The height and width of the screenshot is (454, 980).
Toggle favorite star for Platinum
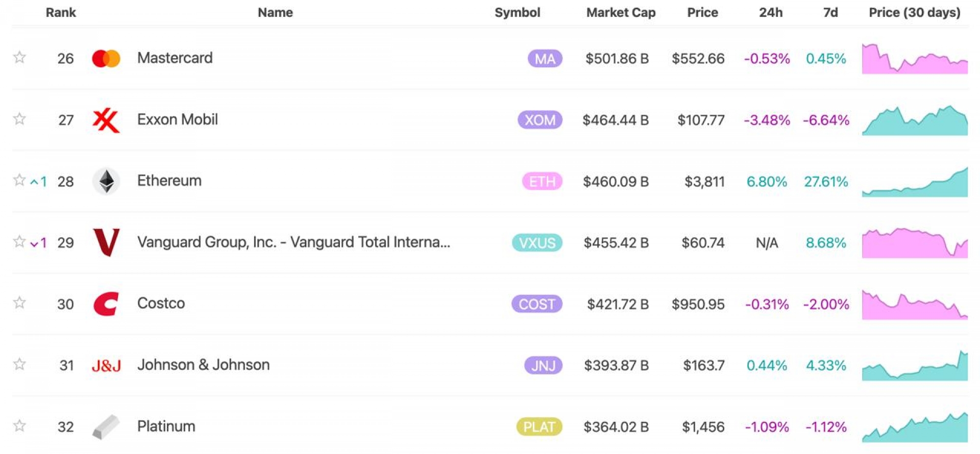point(19,425)
